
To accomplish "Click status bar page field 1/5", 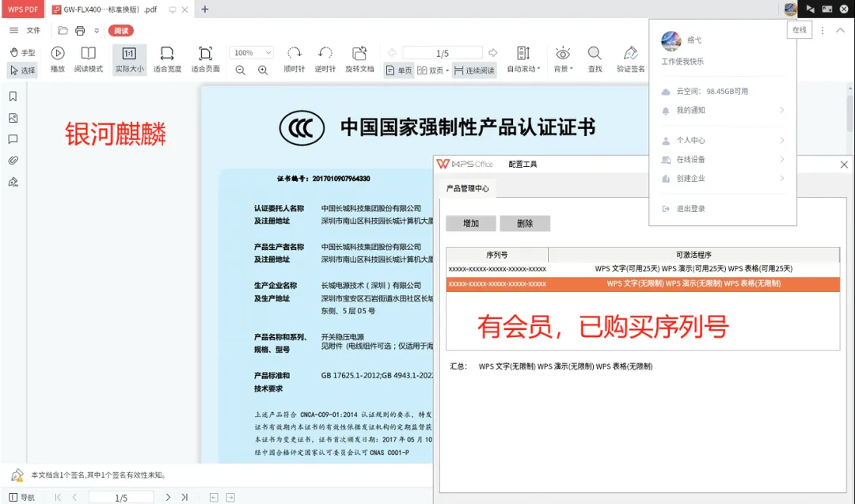I will tap(121, 498).
